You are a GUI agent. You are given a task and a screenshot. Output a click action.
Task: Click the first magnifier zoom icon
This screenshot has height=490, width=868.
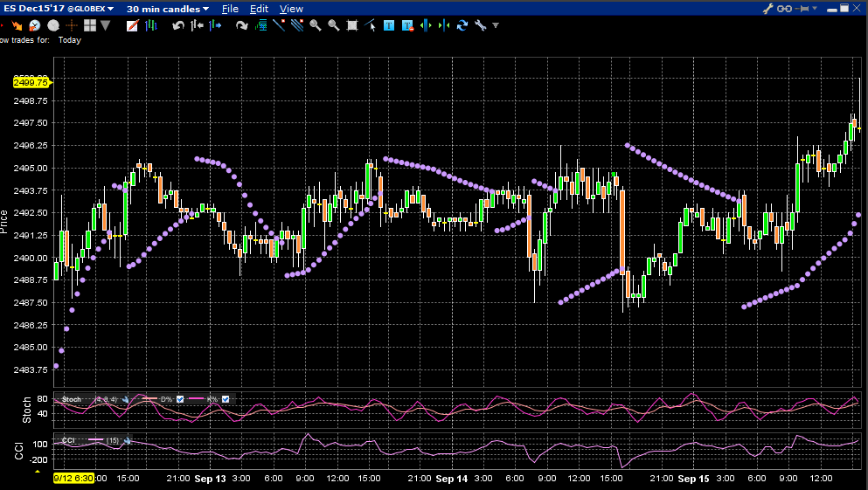pos(316,25)
